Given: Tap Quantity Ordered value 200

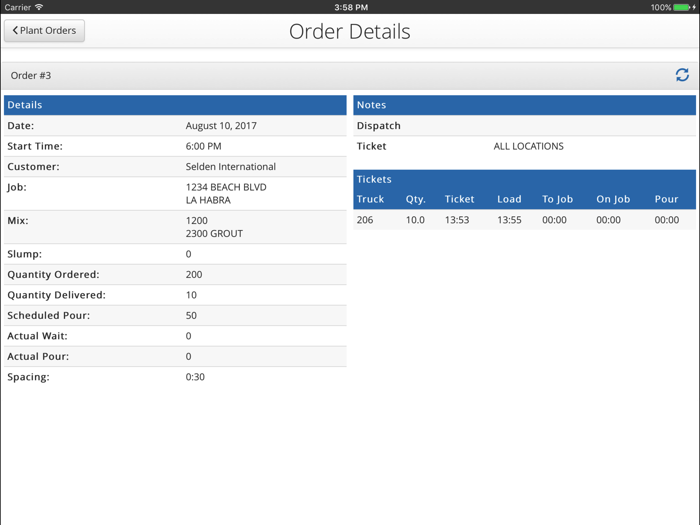Looking at the screenshot, I should (x=194, y=275).
